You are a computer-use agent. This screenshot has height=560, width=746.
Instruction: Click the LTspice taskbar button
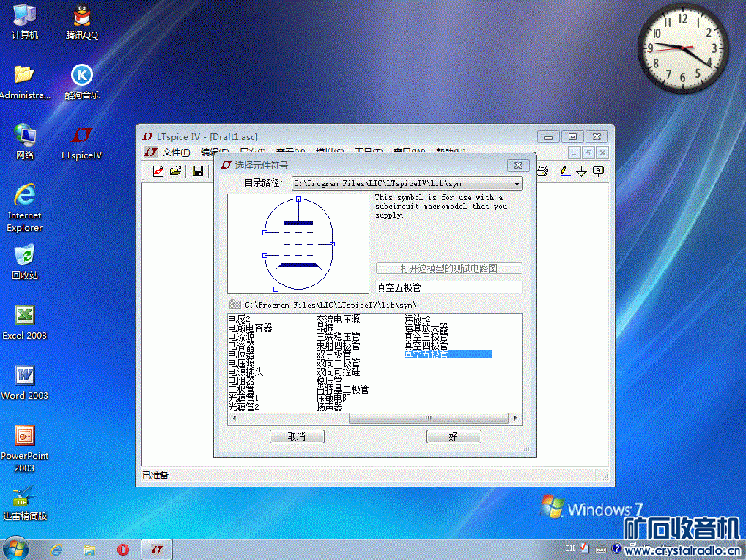click(157, 550)
